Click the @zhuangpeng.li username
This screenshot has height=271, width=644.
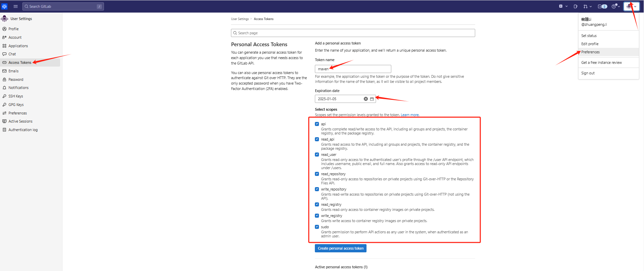(x=594, y=24)
